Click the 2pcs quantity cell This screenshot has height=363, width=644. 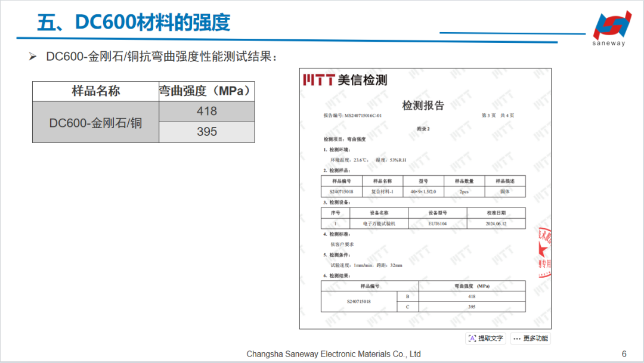(464, 192)
